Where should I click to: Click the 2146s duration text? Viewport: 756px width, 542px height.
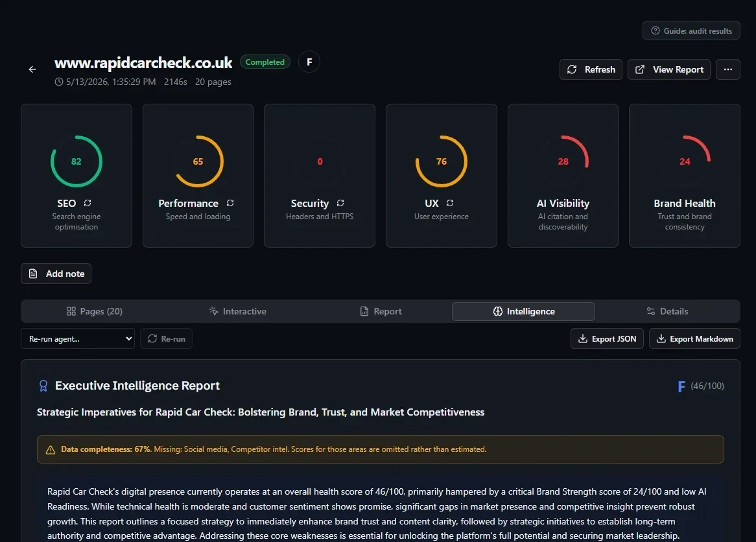(176, 82)
